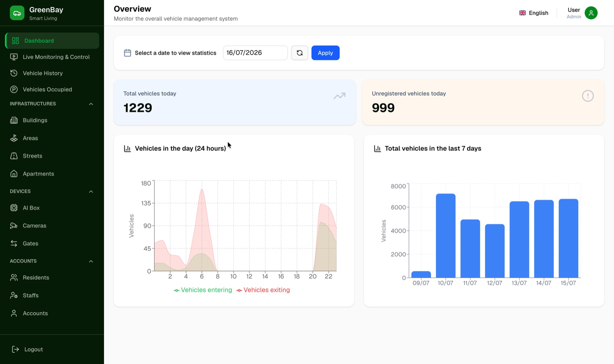
Task: Click the Overview page heading
Action: 132,9
